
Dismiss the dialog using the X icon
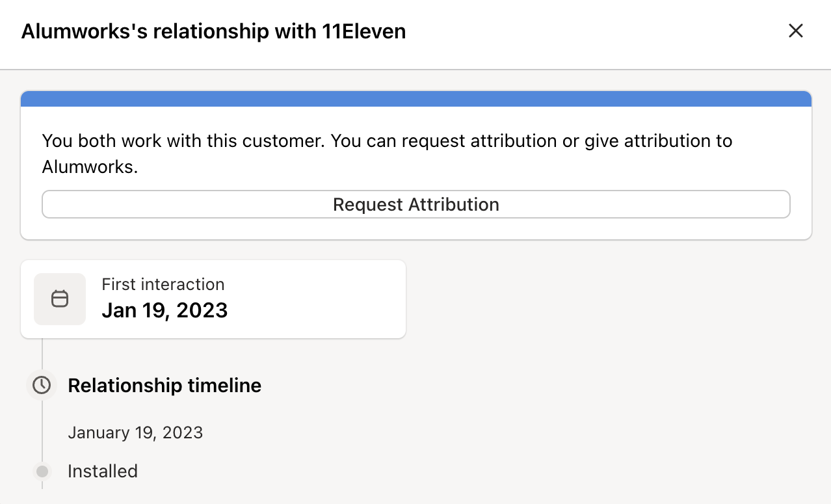click(795, 31)
